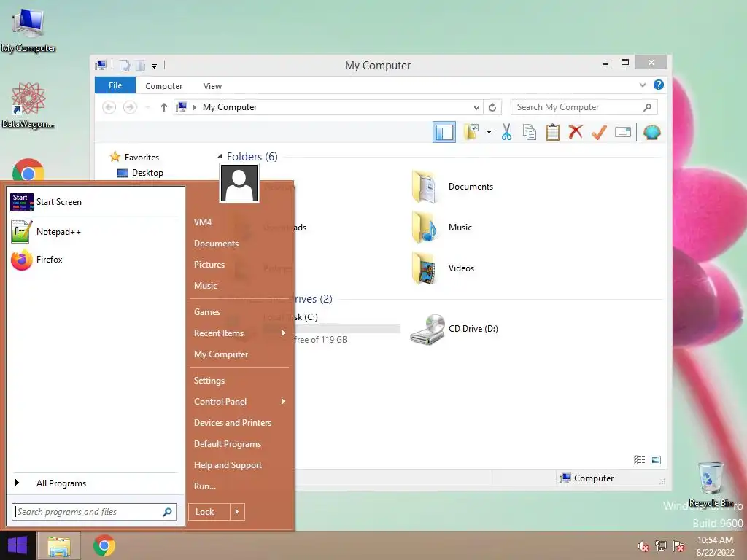The height and width of the screenshot is (560, 747).
Task: Open Recycle Bin on desktop
Action: click(711, 484)
